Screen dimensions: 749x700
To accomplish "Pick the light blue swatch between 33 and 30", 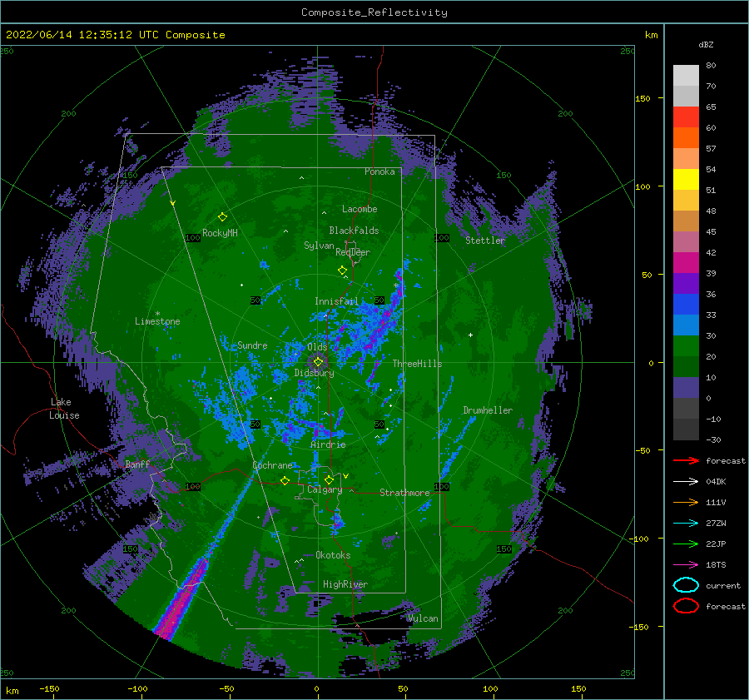I will coord(686,325).
